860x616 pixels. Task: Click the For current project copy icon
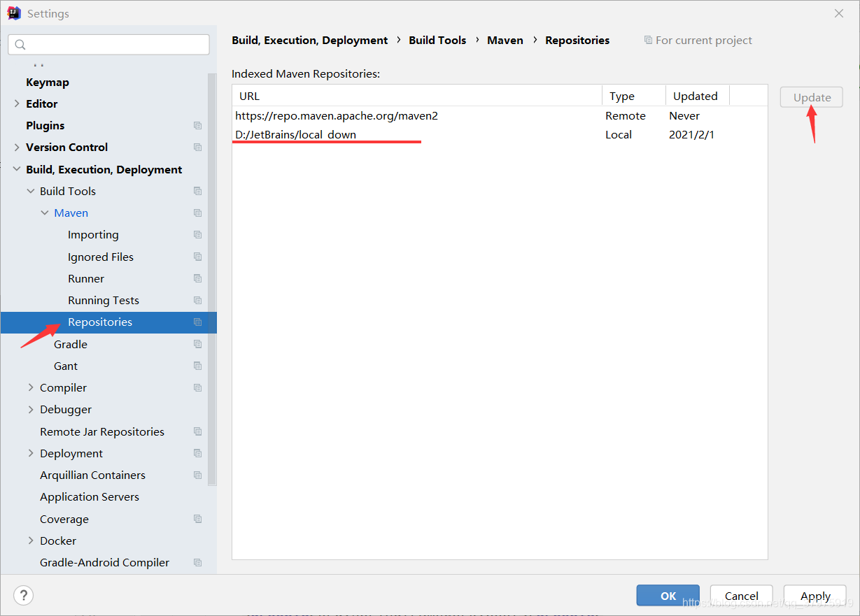click(x=648, y=41)
